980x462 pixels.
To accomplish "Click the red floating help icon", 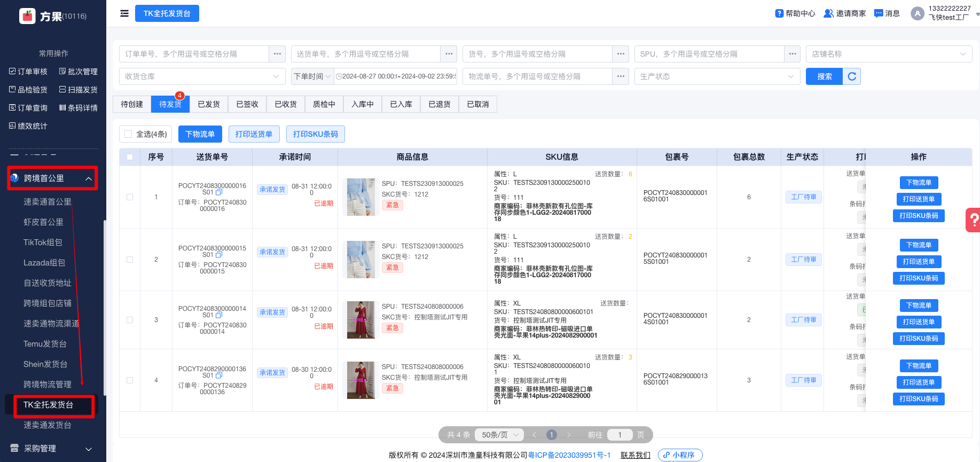I will 974,220.
